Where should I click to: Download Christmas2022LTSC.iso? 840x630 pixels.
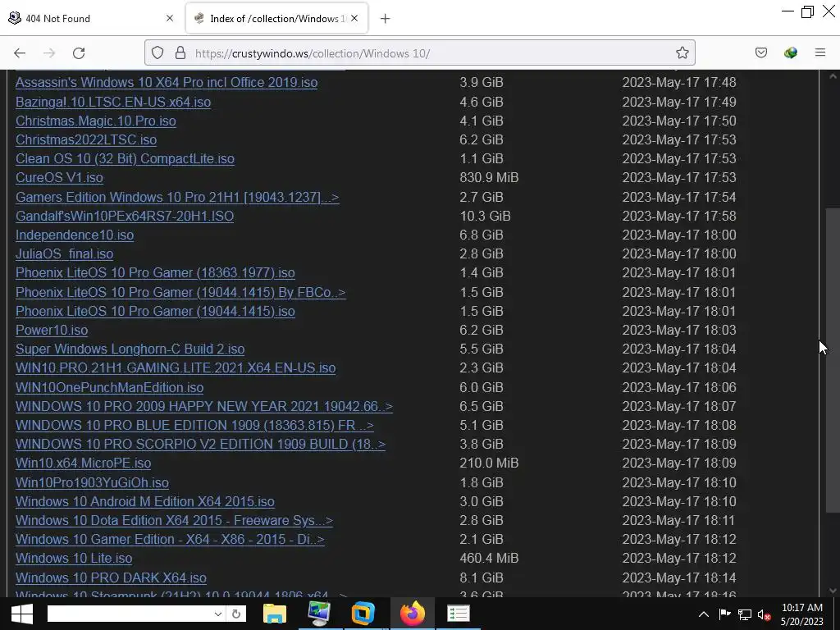click(x=86, y=139)
